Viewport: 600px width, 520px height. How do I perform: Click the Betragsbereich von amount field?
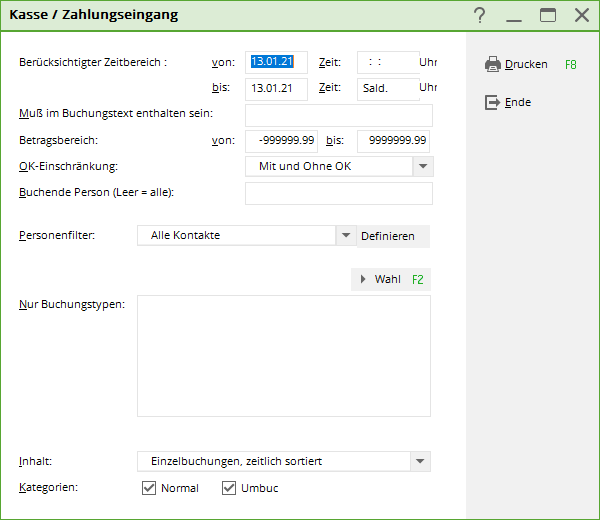click(x=281, y=141)
